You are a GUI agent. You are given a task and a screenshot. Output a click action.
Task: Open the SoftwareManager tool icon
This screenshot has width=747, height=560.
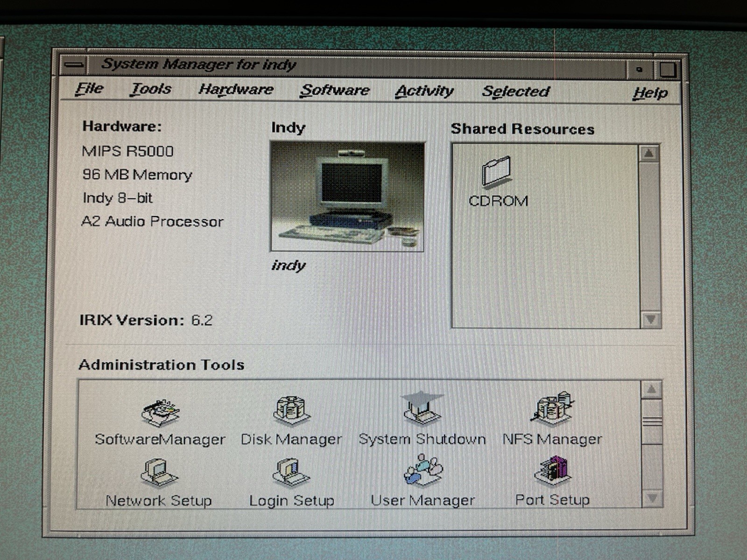[x=160, y=413]
